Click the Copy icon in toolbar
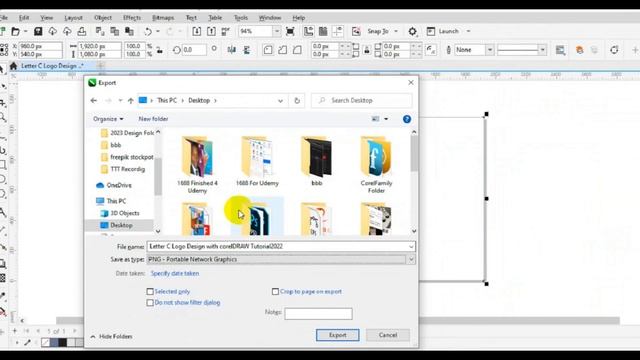640x360 pixels. [x=115, y=31]
